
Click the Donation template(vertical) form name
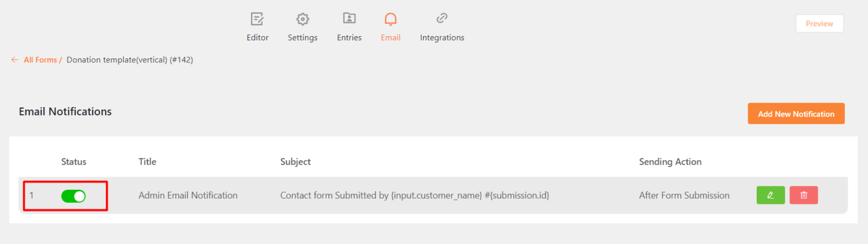click(129, 60)
